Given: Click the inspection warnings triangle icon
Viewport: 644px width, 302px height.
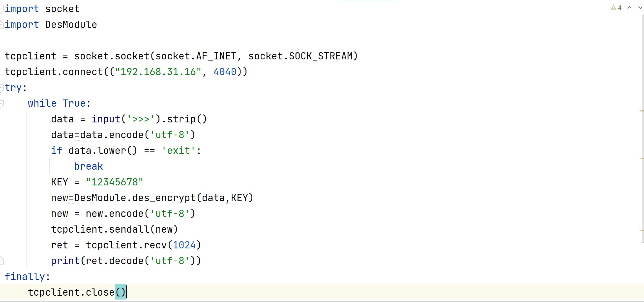Looking at the screenshot, I should [613, 8].
